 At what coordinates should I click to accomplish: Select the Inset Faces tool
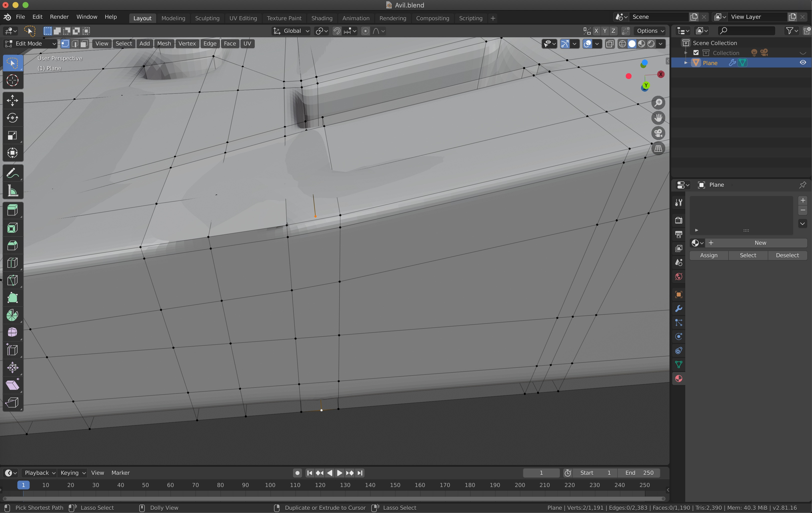tap(13, 228)
